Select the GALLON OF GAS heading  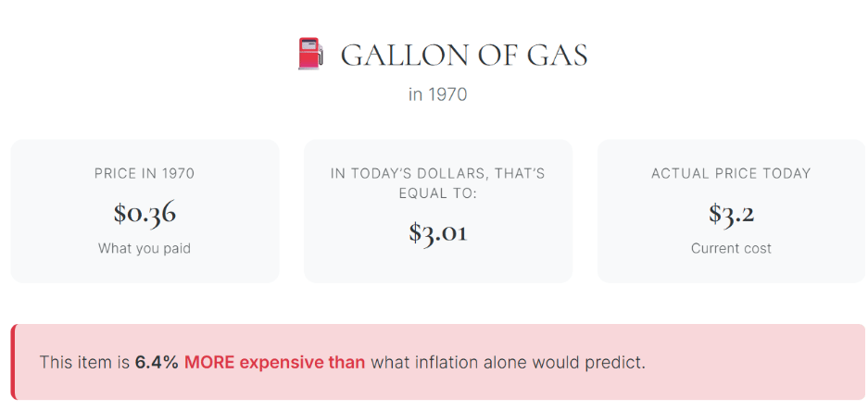coord(464,56)
